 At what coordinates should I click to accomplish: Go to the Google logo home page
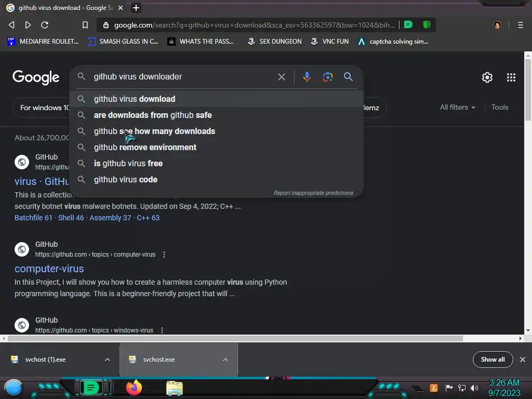click(x=36, y=78)
